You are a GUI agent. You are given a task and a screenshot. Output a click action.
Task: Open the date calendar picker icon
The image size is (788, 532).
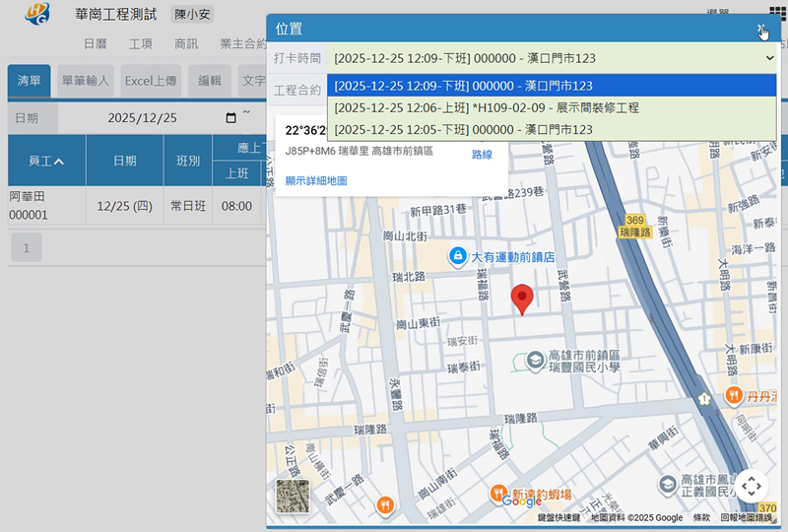[x=230, y=118]
